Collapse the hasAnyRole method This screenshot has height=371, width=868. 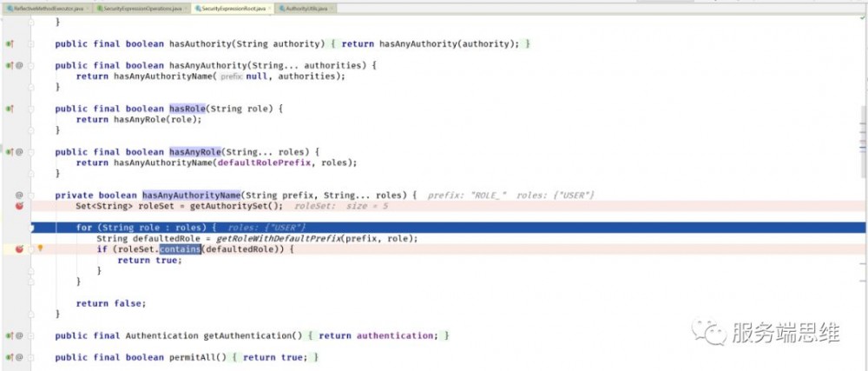pos(31,152)
